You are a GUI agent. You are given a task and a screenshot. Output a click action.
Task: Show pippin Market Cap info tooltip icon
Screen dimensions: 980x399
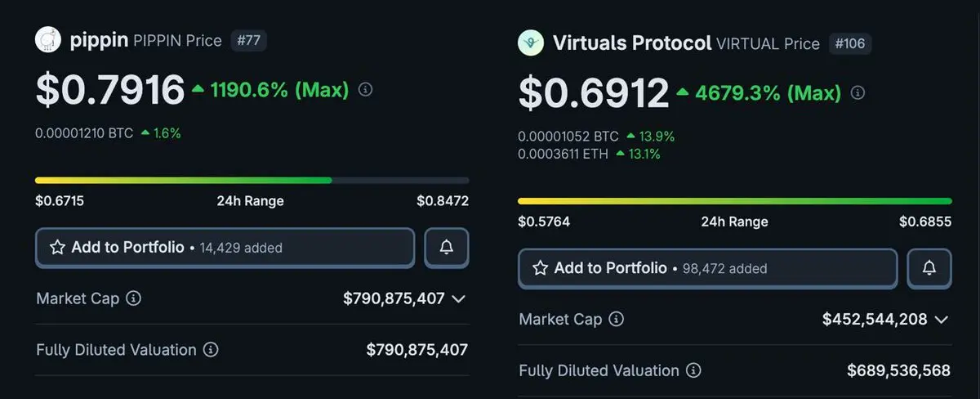click(134, 298)
